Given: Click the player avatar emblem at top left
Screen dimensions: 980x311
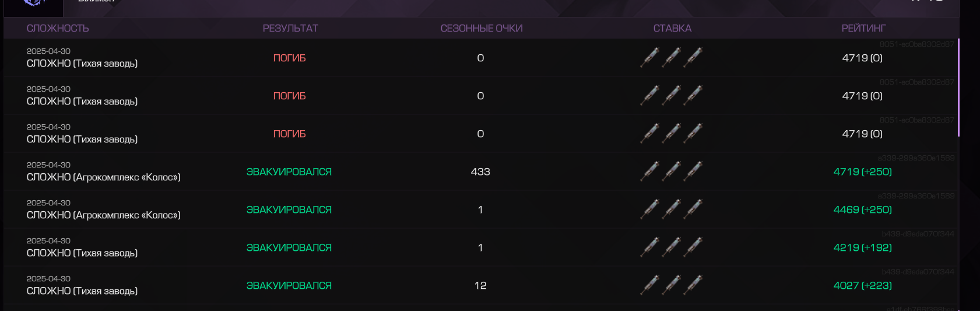Looking at the screenshot, I should [x=34, y=5].
